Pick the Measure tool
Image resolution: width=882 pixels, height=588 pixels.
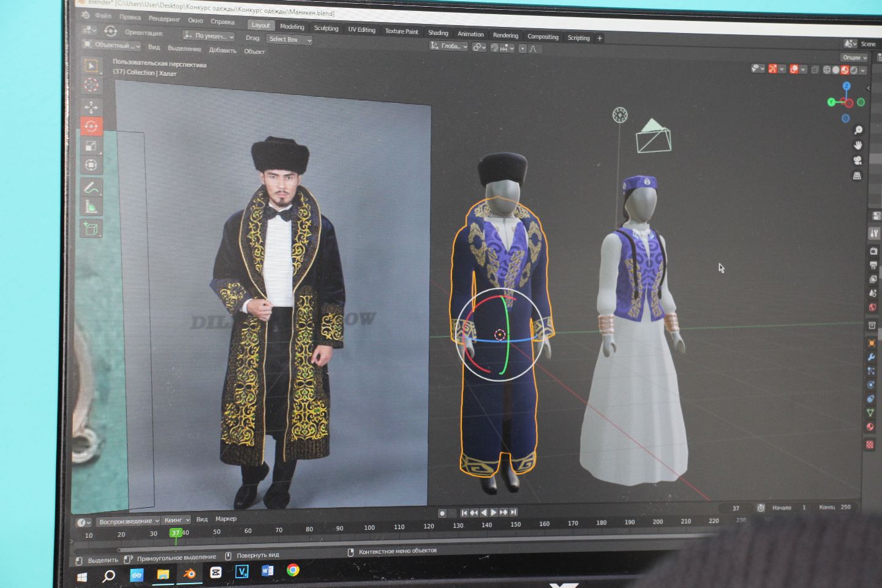[x=92, y=207]
